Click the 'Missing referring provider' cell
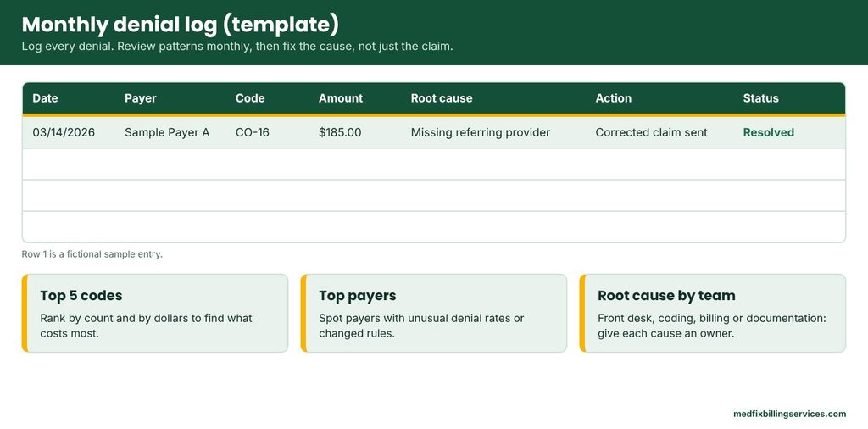 pyautogui.click(x=481, y=132)
